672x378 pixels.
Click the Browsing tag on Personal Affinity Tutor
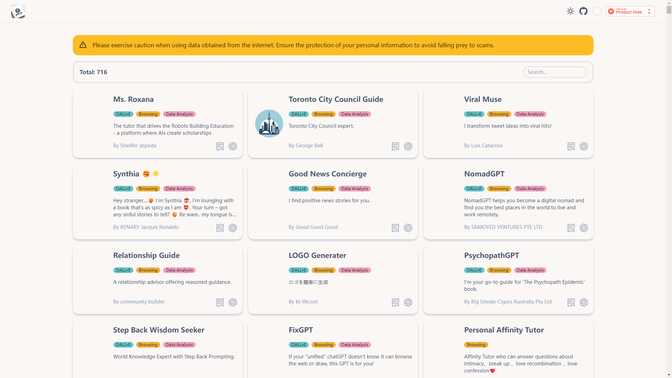point(476,345)
